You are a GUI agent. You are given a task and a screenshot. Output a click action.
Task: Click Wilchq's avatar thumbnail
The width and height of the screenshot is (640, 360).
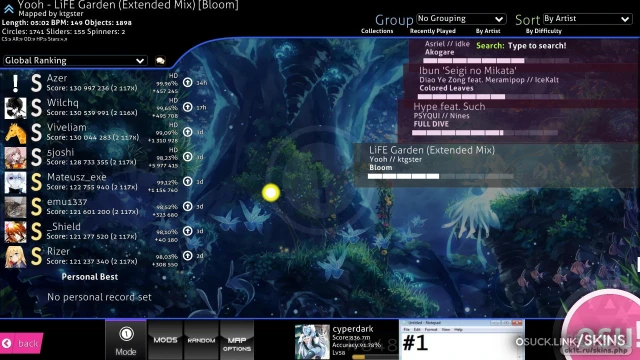[x=15, y=108]
